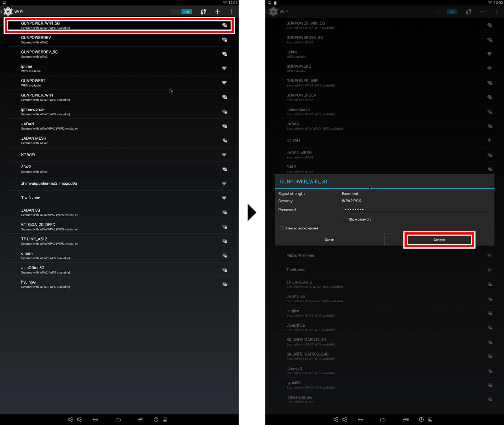Lower volume with left screen's volume-down icon
The height and width of the screenshot is (425, 504).
point(71,419)
